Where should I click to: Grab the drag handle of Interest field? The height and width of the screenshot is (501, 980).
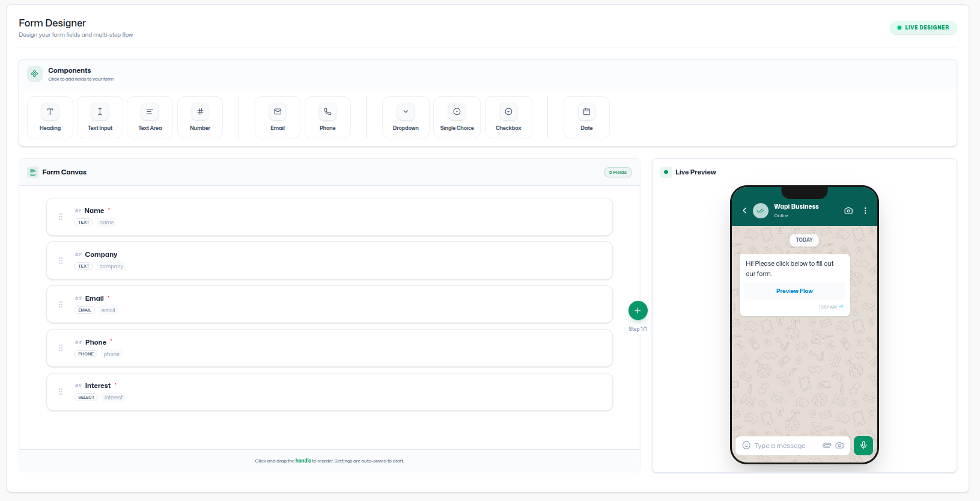point(61,392)
